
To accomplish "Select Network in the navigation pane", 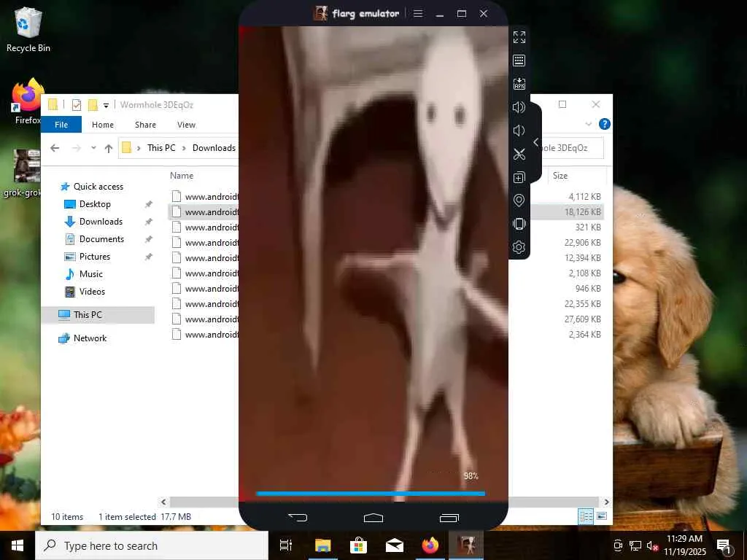I will pyautogui.click(x=90, y=338).
